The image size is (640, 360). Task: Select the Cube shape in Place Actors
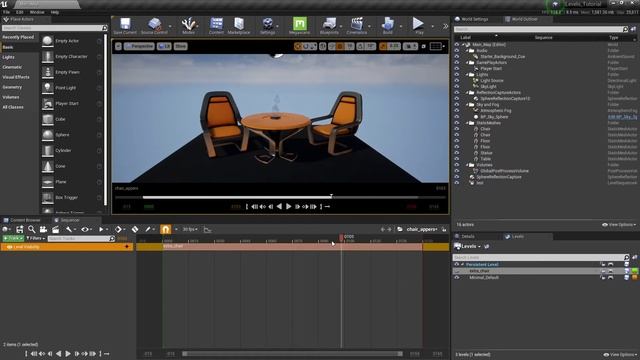[47, 119]
